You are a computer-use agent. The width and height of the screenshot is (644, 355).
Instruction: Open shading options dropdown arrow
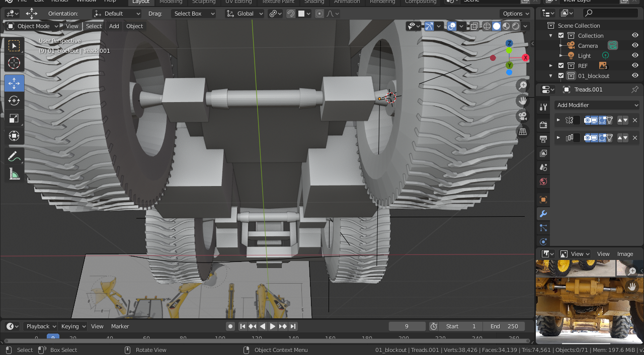point(525,26)
